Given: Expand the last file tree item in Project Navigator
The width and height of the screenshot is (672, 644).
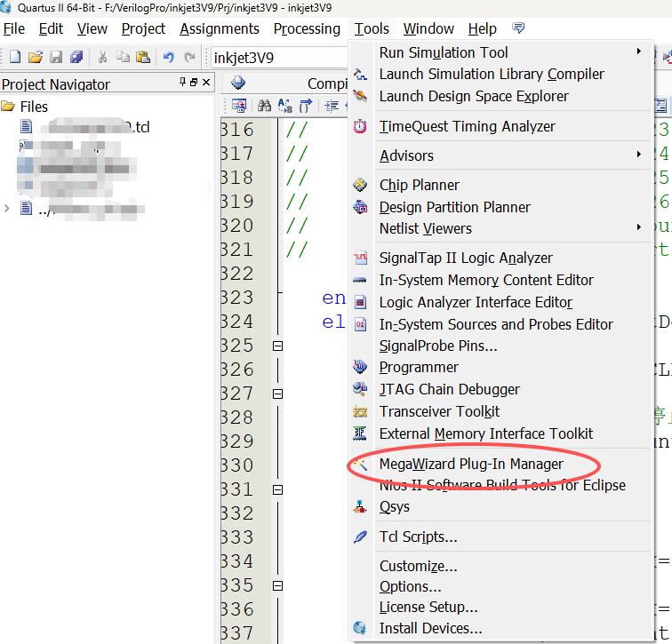Looking at the screenshot, I should tap(6, 209).
